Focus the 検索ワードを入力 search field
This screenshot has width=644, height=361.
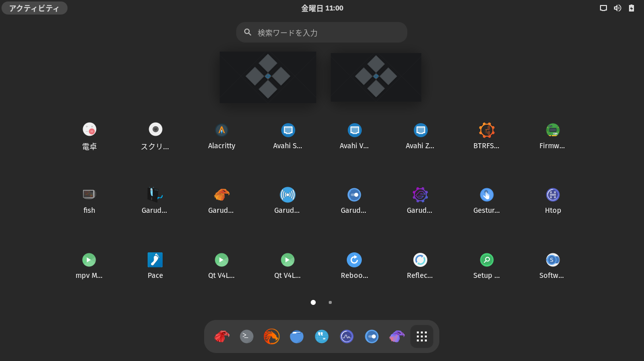pyautogui.click(x=322, y=33)
